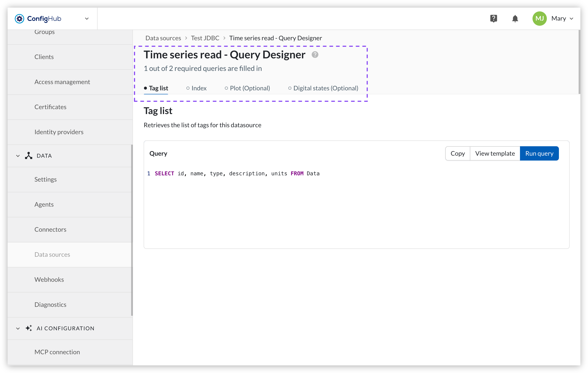
Task: Open Settings under DATA
Action: [70, 179]
